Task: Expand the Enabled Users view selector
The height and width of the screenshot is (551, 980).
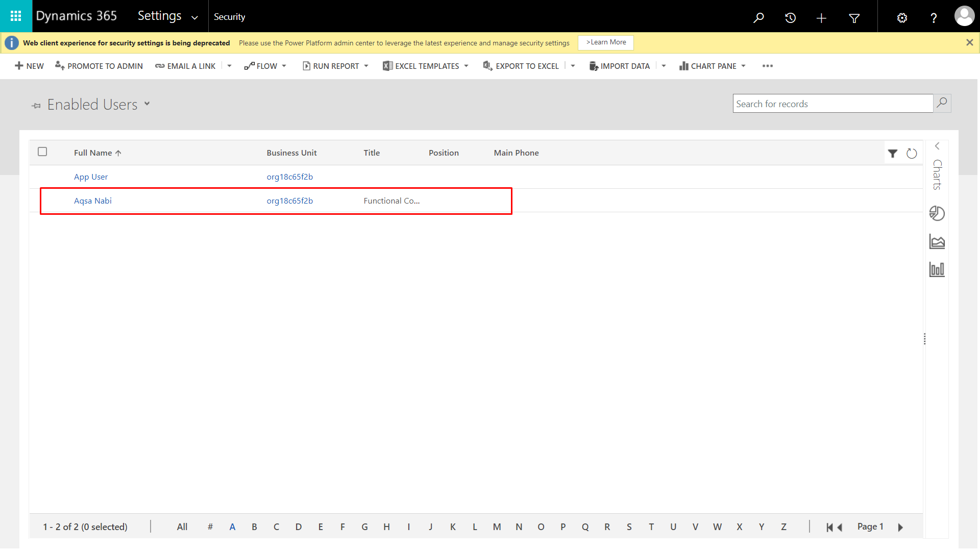Action: point(146,104)
